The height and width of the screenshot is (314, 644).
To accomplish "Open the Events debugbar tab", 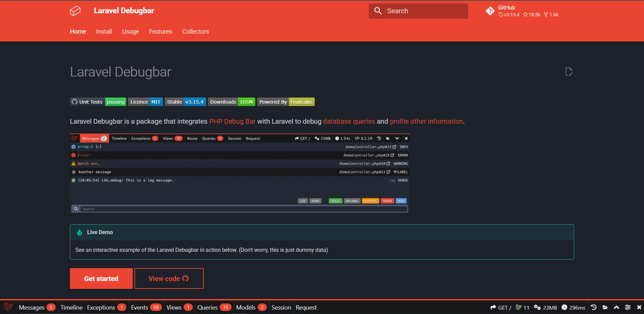I will click(146, 307).
